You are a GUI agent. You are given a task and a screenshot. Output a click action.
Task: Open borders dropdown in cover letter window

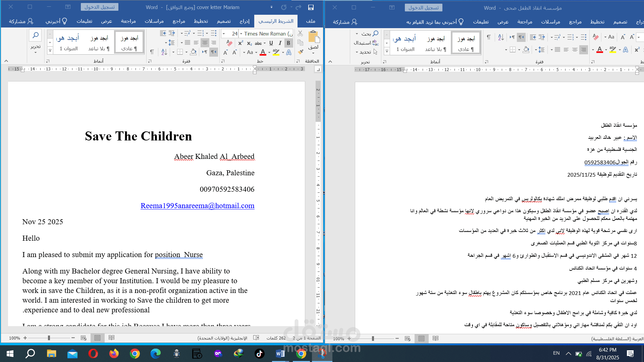[x=173, y=52]
